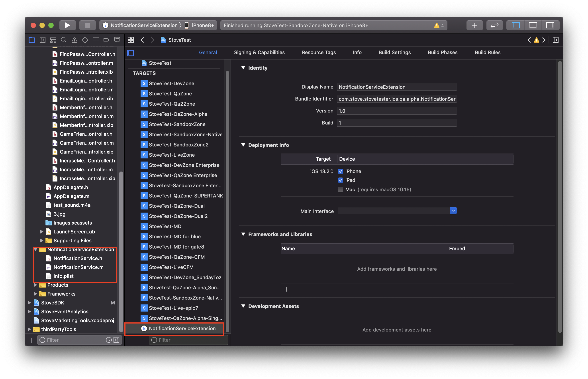Click the Library plus button in toolbar
This screenshot has height=379, width=588.
tap(474, 25)
